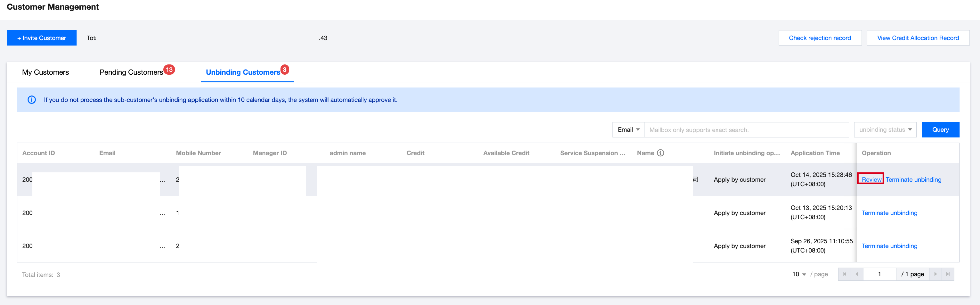The height and width of the screenshot is (305, 980).
Task: Open the Pending Customers tab
Action: [x=131, y=72]
